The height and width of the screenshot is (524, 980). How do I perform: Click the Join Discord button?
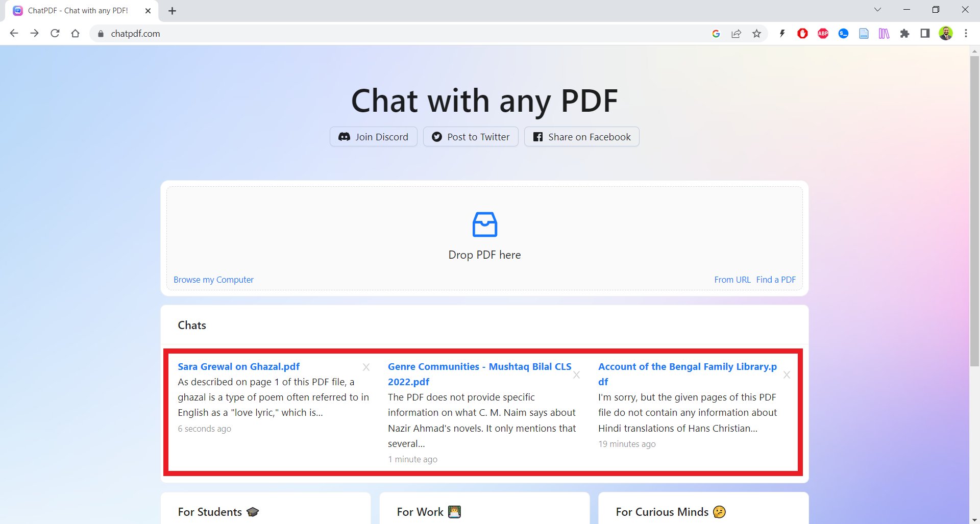coord(374,137)
